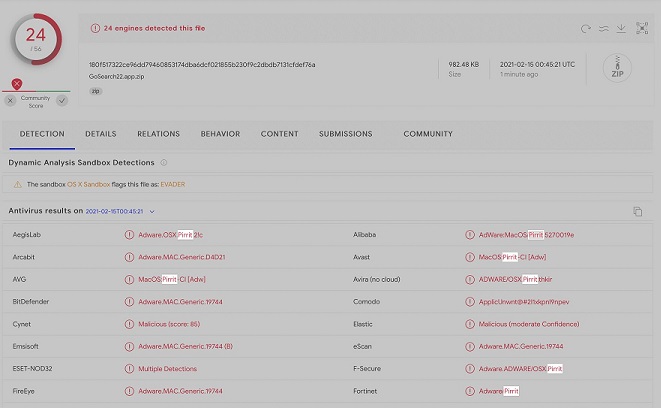Viewport: 661px width, 408px height.
Task: Go to the COMMUNITY tab
Action: 428,134
